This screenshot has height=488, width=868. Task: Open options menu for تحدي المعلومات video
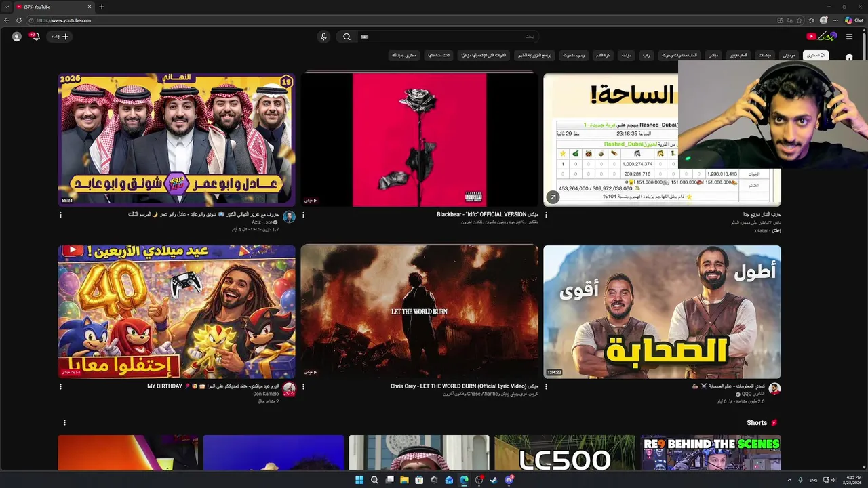click(x=546, y=387)
